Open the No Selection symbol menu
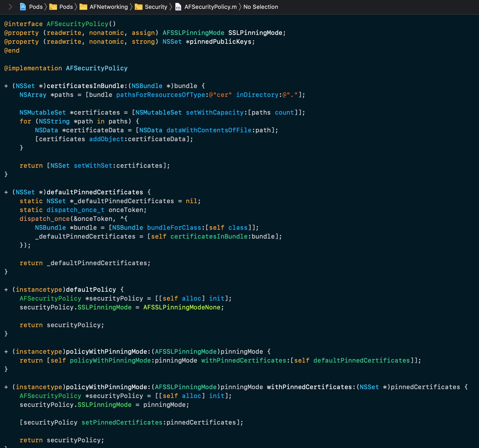This screenshot has width=479, height=448. pyautogui.click(x=261, y=7)
